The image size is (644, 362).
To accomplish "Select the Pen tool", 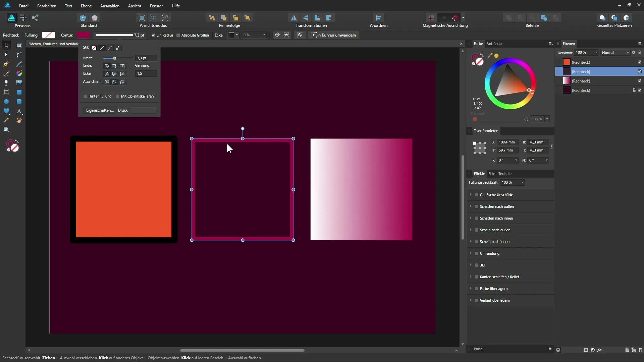I will tap(6, 64).
